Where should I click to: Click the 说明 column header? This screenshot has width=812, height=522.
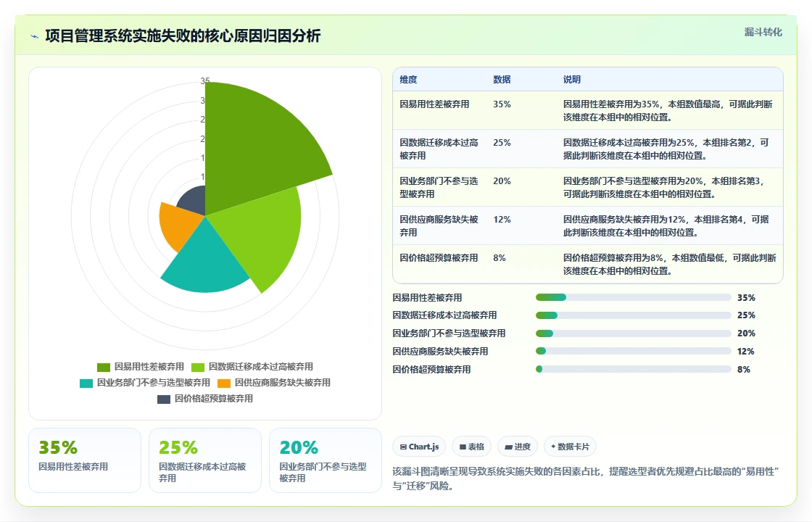[x=572, y=79]
